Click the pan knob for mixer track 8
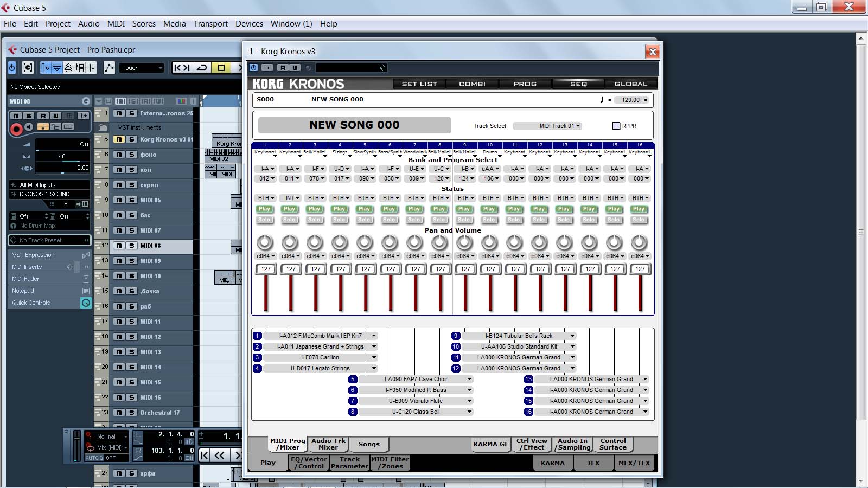The image size is (868, 488). point(439,242)
